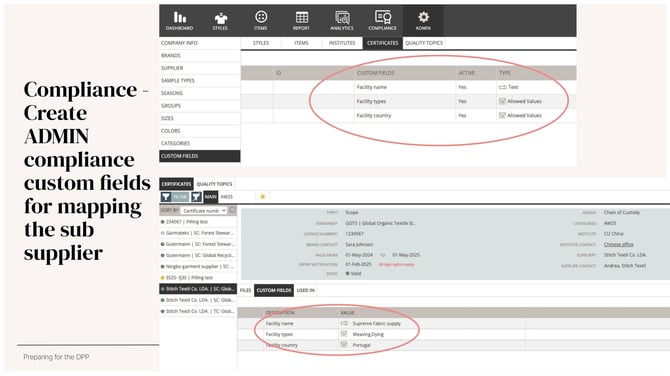Screen dimensions: 670x376
Task: Click the filter funnel icon labeled Filter
Action: click(x=166, y=197)
